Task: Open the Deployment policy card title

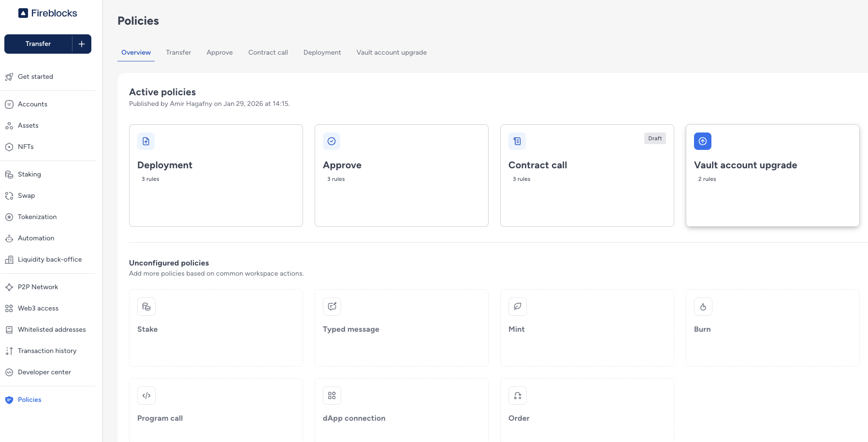Action: [165, 165]
